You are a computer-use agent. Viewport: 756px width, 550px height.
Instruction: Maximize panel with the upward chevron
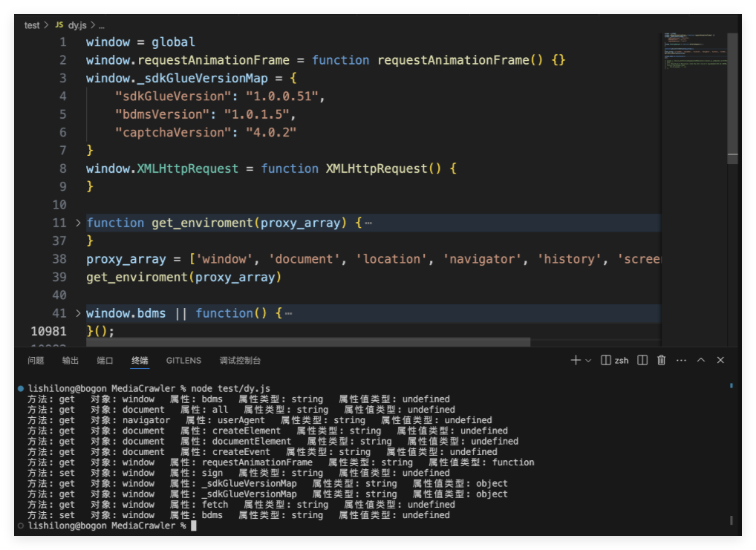[x=701, y=360]
